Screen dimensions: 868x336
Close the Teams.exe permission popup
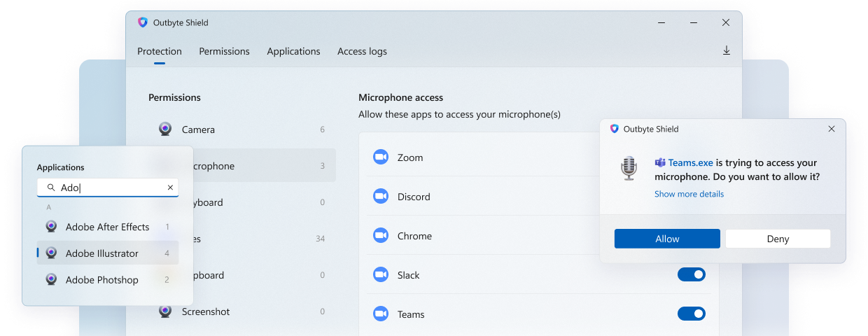tap(832, 129)
